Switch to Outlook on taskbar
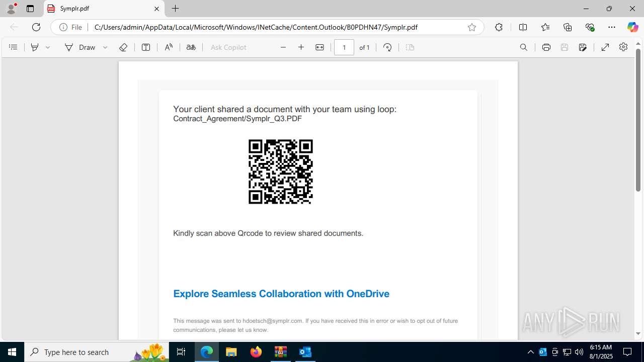 pyautogui.click(x=305, y=352)
